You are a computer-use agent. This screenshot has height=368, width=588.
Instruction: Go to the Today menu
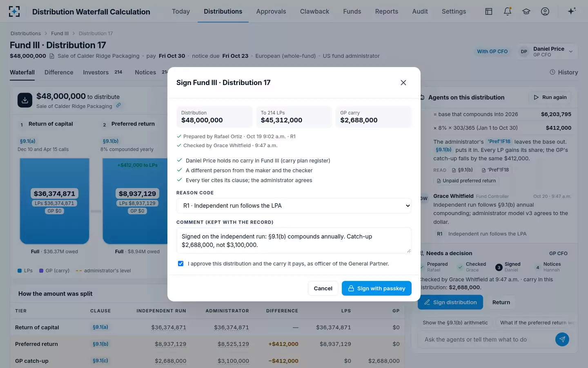tap(181, 11)
